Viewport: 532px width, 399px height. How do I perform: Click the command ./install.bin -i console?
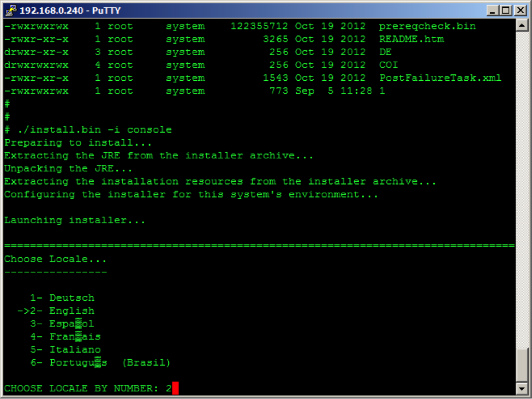pos(94,130)
